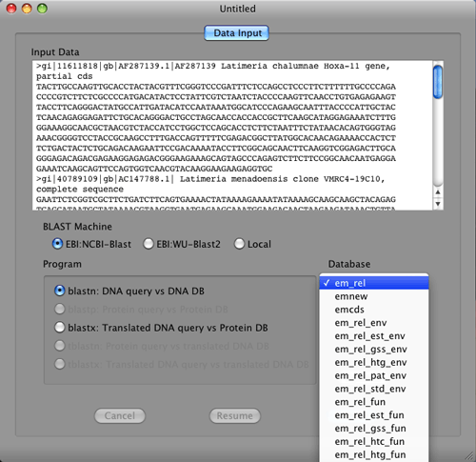Image resolution: width=476 pixels, height=462 pixels.
Task: Select em_rel_est_env from the list
Action: (374, 336)
